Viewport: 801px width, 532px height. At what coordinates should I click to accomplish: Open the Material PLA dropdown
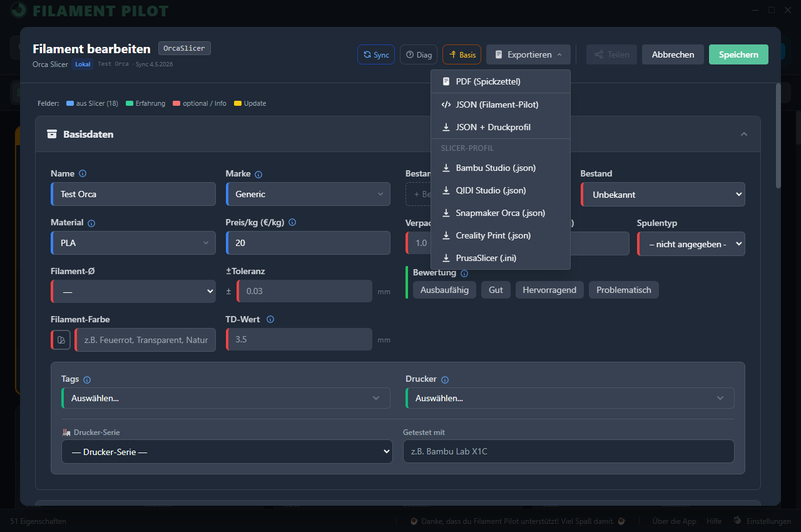tap(133, 243)
